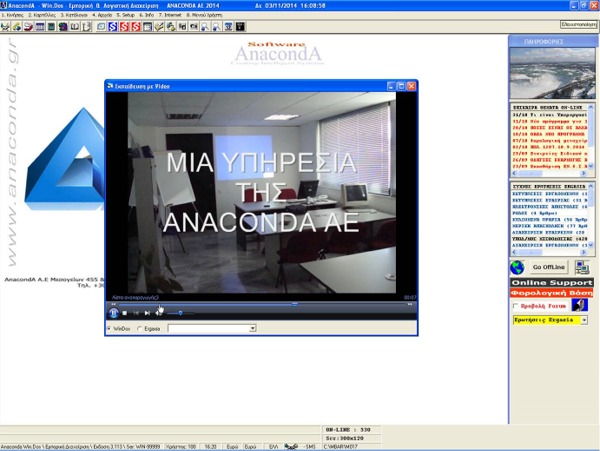Image resolution: width=600 pixels, height=451 pixels.
Task: Open the 8. Μενού Χρήστη menu
Action: pos(204,15)
